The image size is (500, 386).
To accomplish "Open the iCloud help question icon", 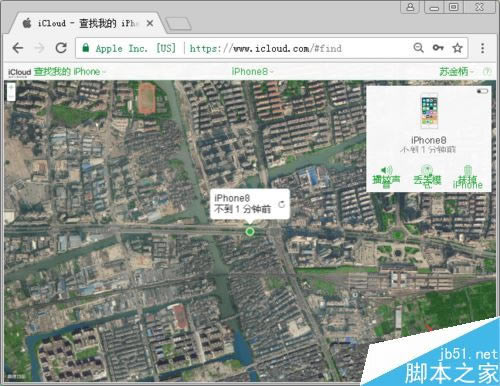I will [x=487, y=71].
